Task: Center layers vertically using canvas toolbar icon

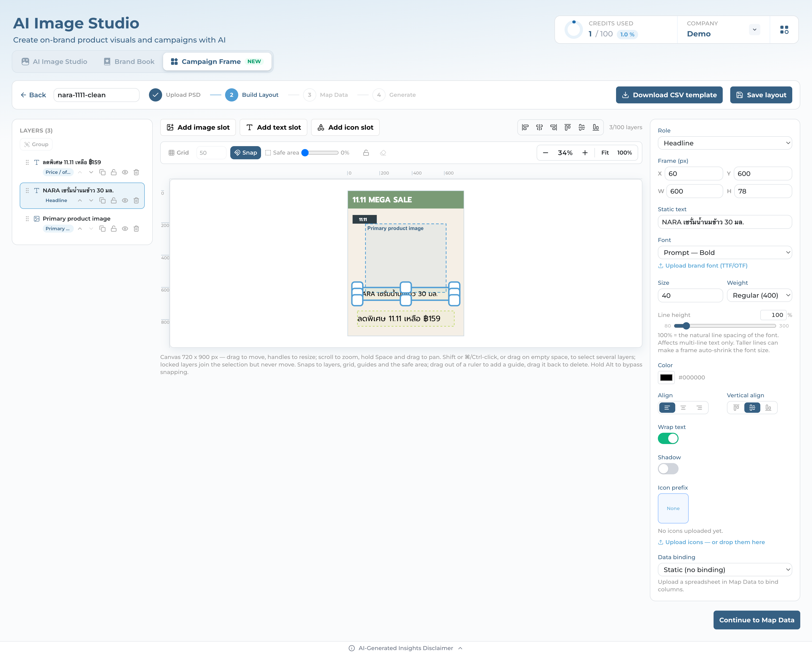Action: (x=582, y=128)
